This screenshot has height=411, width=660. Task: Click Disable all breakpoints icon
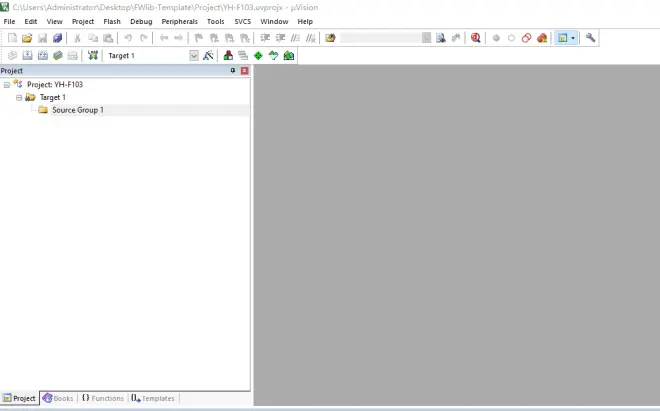pyautogui.click(x=527, y=38)
